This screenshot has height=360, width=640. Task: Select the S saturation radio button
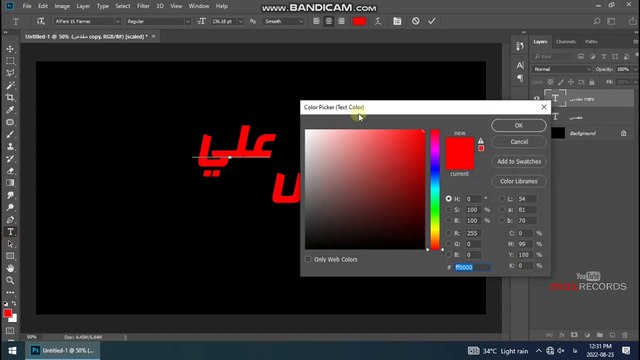(449, 209)
